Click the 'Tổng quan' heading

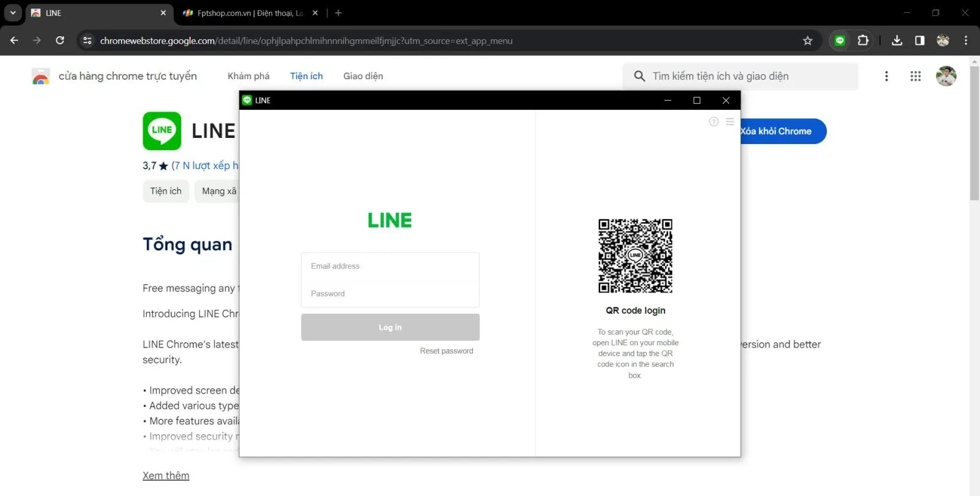187,245
